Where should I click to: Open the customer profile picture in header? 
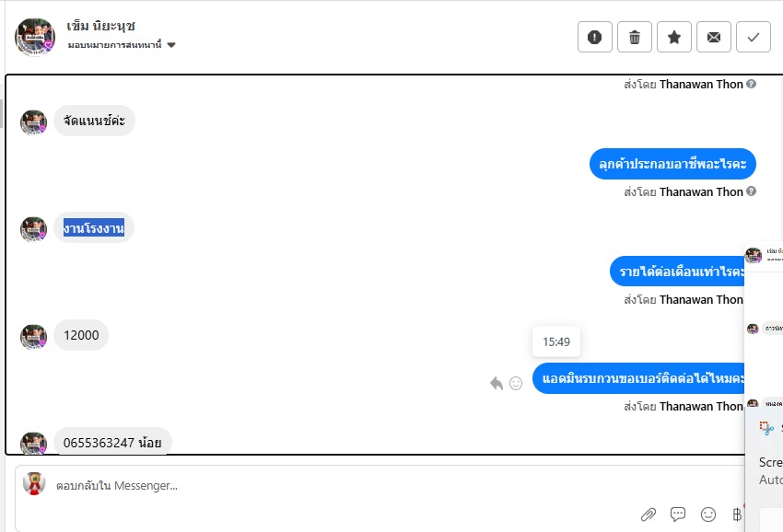click(x=34, y=38)
